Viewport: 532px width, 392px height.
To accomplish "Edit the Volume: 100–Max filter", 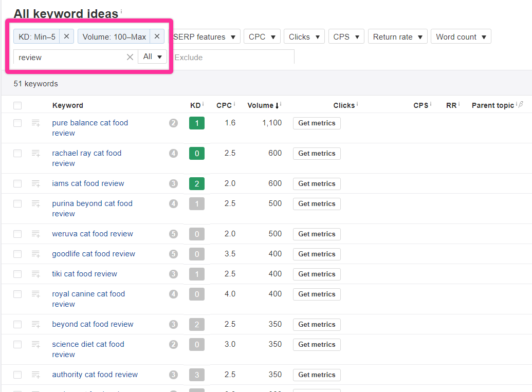I will [x=114, y=36].
